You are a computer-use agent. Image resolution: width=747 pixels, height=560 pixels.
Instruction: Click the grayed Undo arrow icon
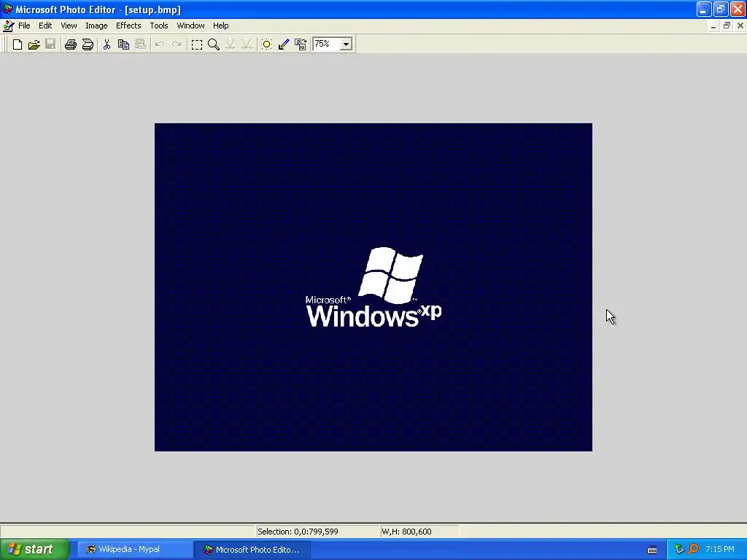pos(160,44)
